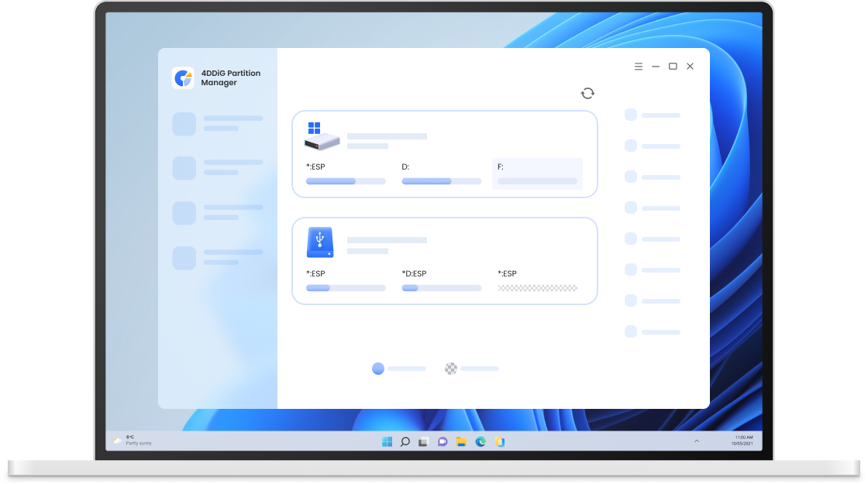Close the Partition Manager window
This screenshot has height=484, width=868.
click(691, 67)
